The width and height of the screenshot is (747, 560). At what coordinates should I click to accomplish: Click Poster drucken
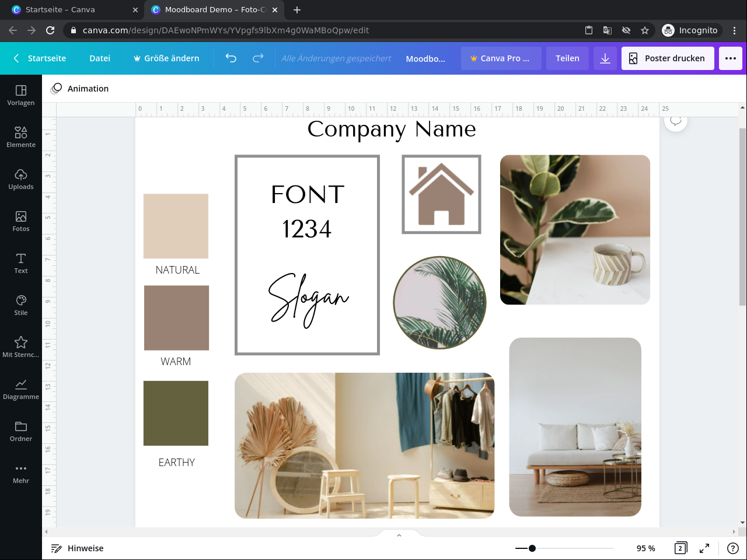coord(668,58)
